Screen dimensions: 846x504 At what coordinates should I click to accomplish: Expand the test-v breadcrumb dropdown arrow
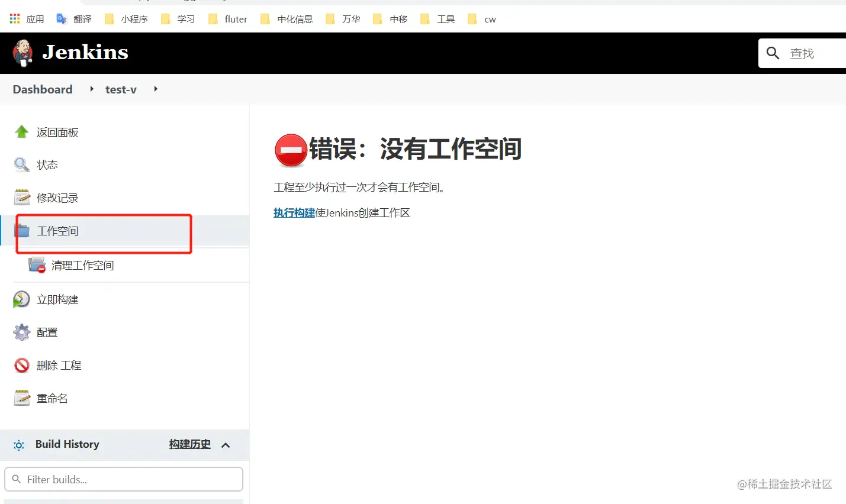(x=156, y=89)
